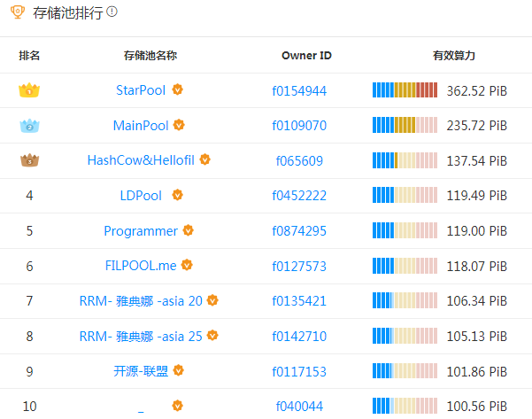Click the verified badge next to 开源-联盟
The width and height of the screenshot is (532, 419).
pyautogui.click(x=179, y=370)
